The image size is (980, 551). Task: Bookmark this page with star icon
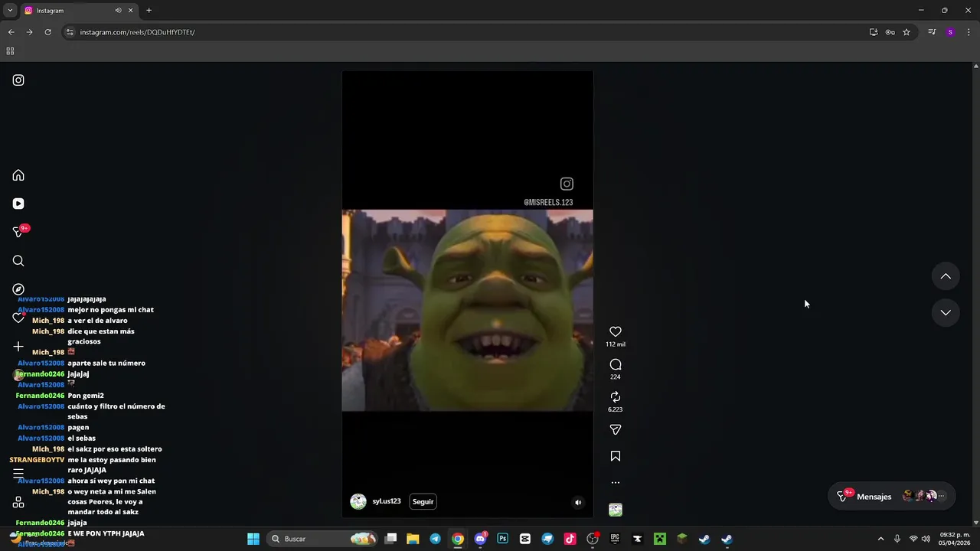pos(906,32)
